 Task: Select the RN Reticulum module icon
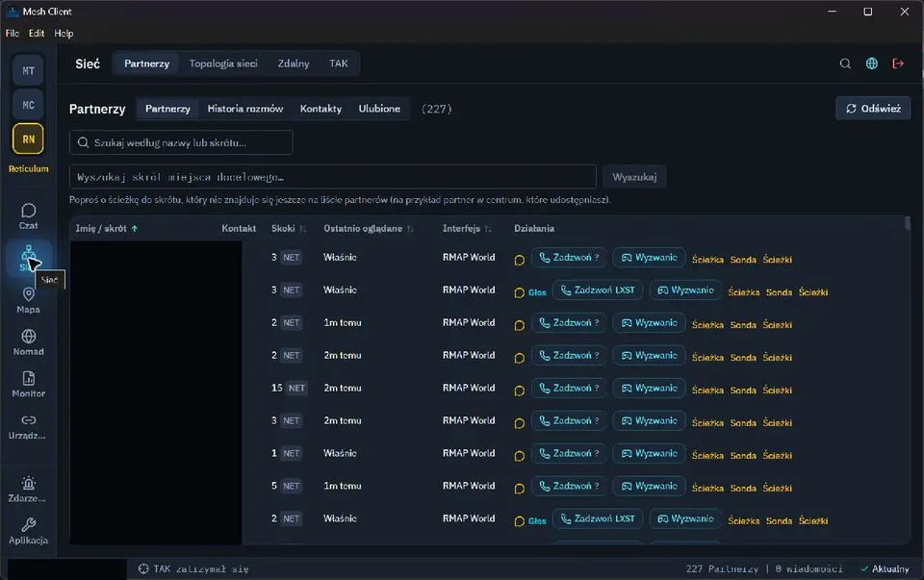pos(28,139)
